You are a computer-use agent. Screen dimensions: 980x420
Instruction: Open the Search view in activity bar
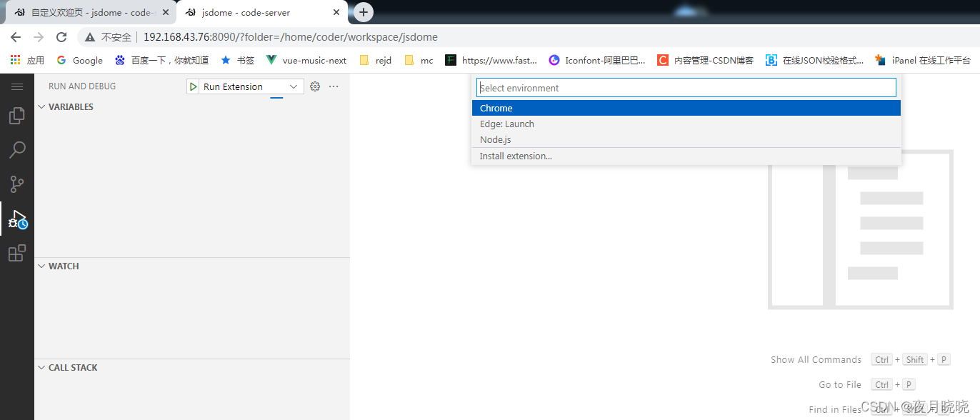[x=17, y=150]
